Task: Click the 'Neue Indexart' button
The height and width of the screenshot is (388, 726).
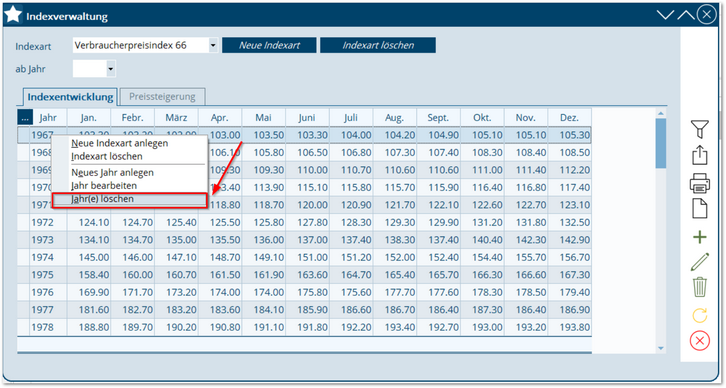Action: tap(269, 45)
